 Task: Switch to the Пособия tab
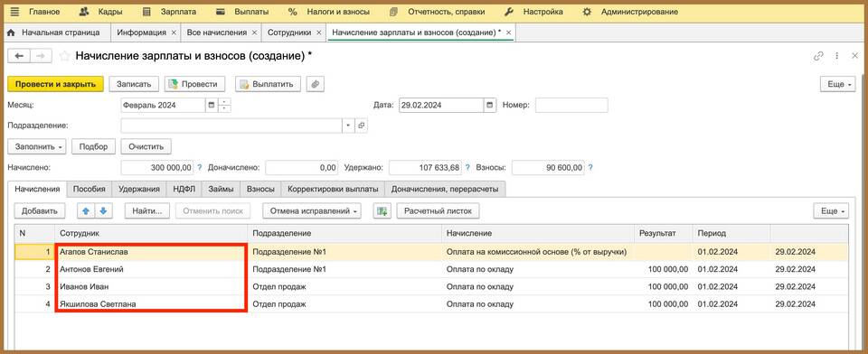pos(90,189)
